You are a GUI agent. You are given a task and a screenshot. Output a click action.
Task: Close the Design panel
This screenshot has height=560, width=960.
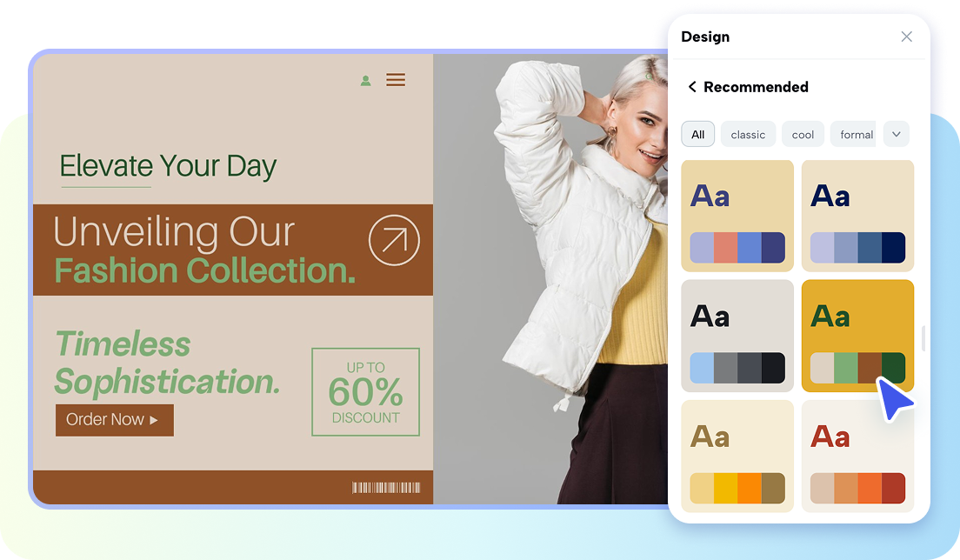coord(906,37)
